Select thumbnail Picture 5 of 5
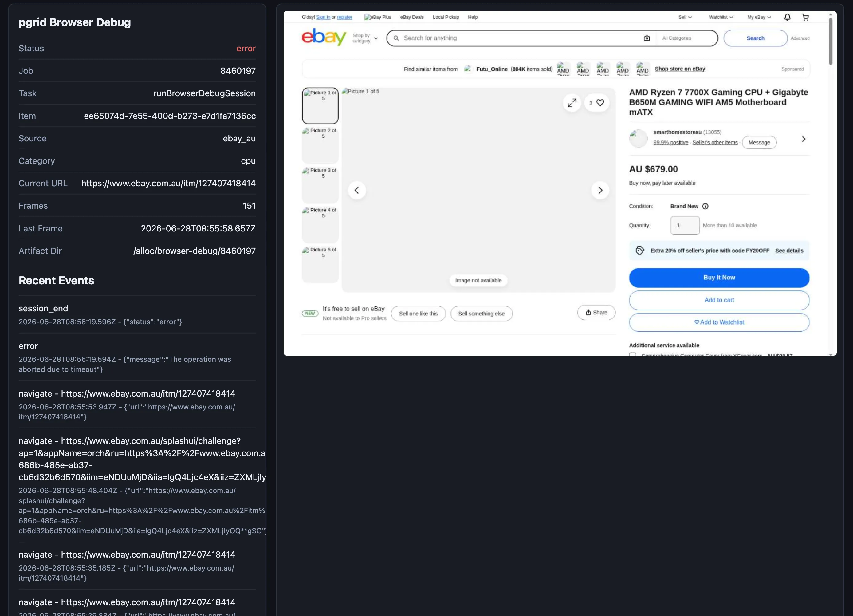The width and height of the screenshot is (853, 616). coord(320,265)
